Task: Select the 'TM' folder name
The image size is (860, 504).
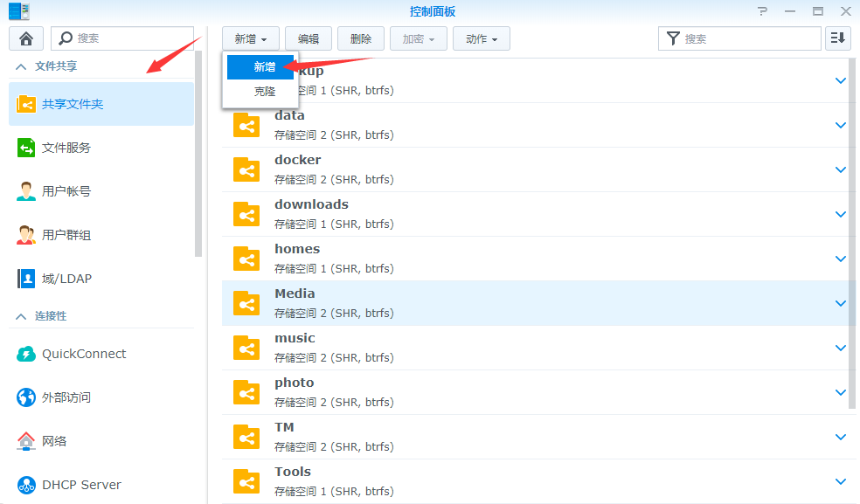Action: pyautogui.click(x=284, y=427)
